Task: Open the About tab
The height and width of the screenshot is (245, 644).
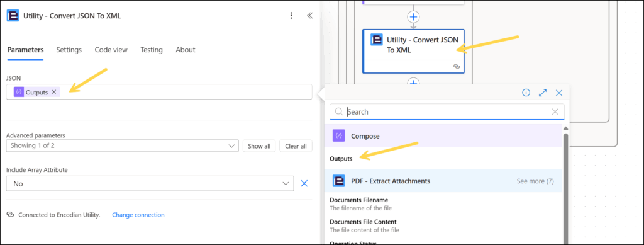Action: (186, 50)
